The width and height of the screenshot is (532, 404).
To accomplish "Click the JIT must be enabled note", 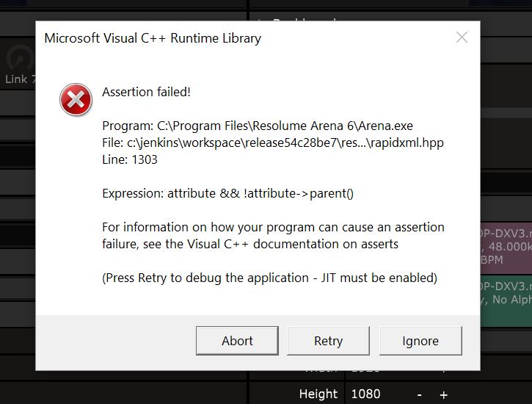I will tap(269, 278).
